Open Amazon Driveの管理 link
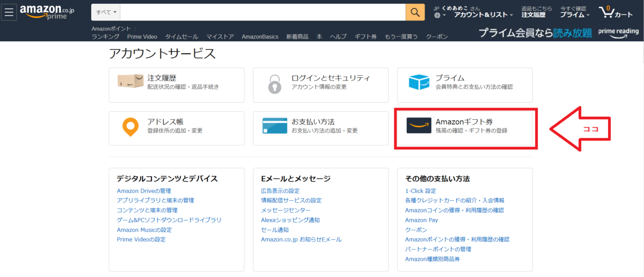Viewport: 644px width, 277px height. [x=144, y=191]
